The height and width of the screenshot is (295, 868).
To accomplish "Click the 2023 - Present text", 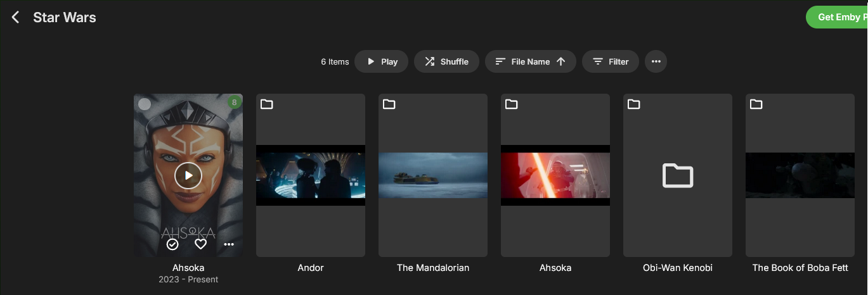I will point(188,279).
